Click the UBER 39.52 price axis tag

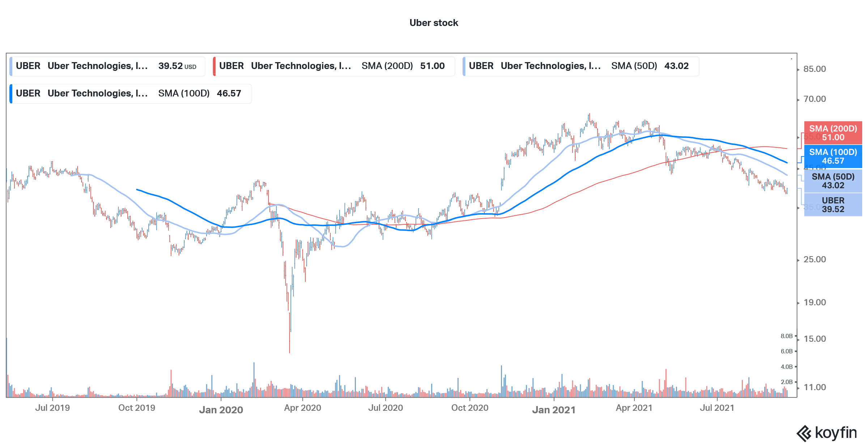pyautogui.click(x=833, y=205)
